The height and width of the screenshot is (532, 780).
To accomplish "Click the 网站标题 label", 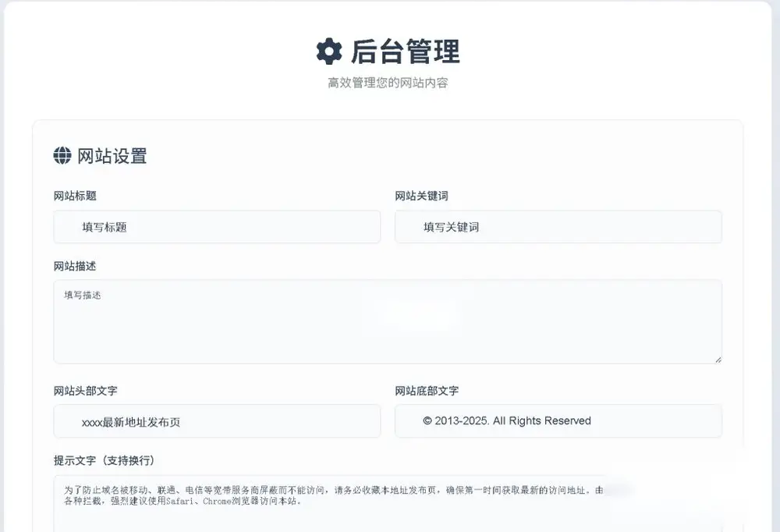I will (x=75, y=196).
